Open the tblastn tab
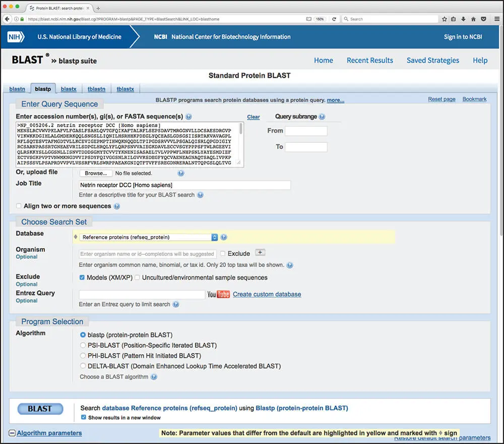Image resolution: width=504 pixels, height=444 pixels. (96, 89)
